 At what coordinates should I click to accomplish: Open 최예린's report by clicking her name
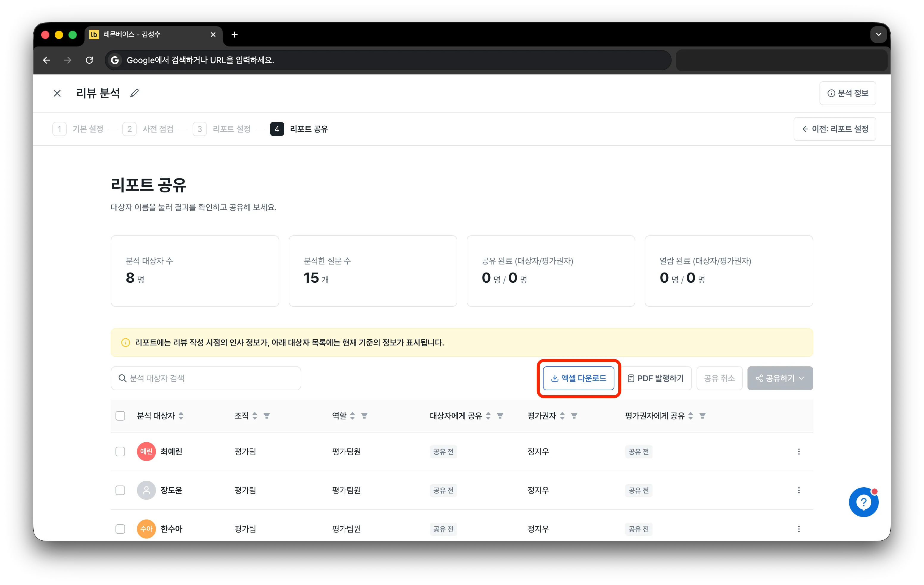171,452
